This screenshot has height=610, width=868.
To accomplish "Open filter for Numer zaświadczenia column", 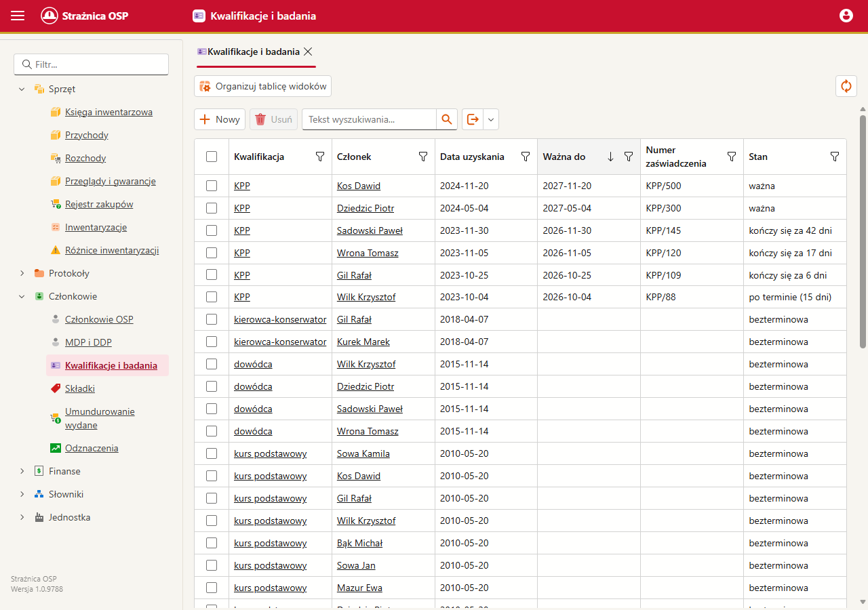I will point(732,157).
